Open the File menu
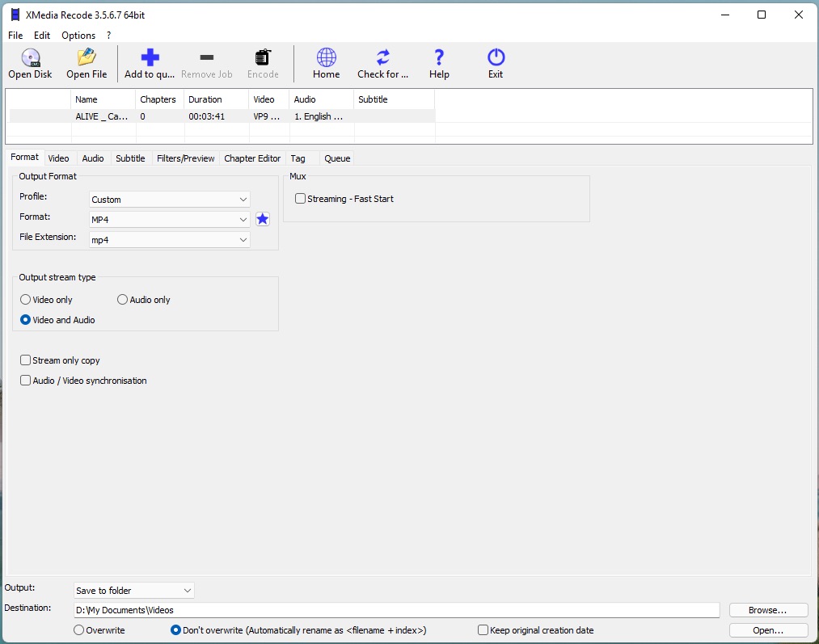The height and width of the screenshot is (644, 819). (x=15, y=35)
